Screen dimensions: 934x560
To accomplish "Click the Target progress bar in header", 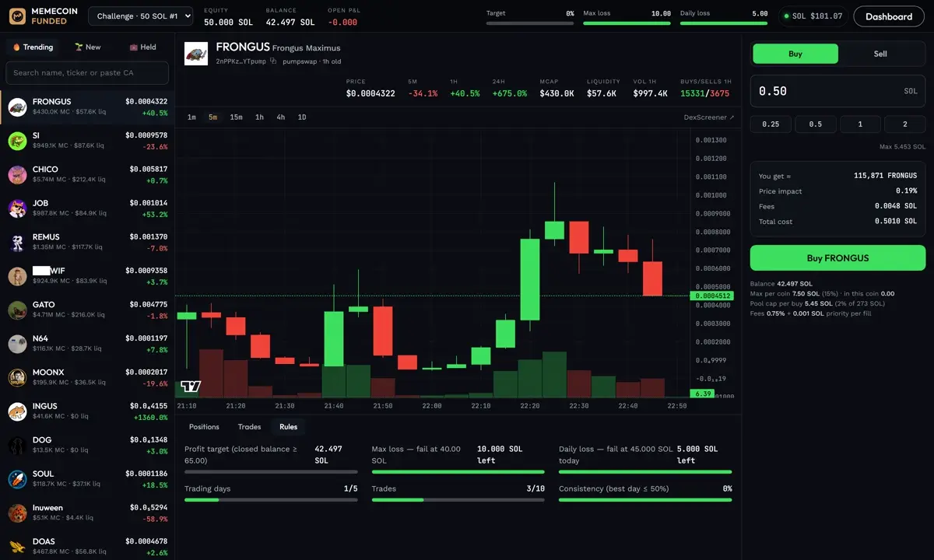I will (x=530, y=23).
